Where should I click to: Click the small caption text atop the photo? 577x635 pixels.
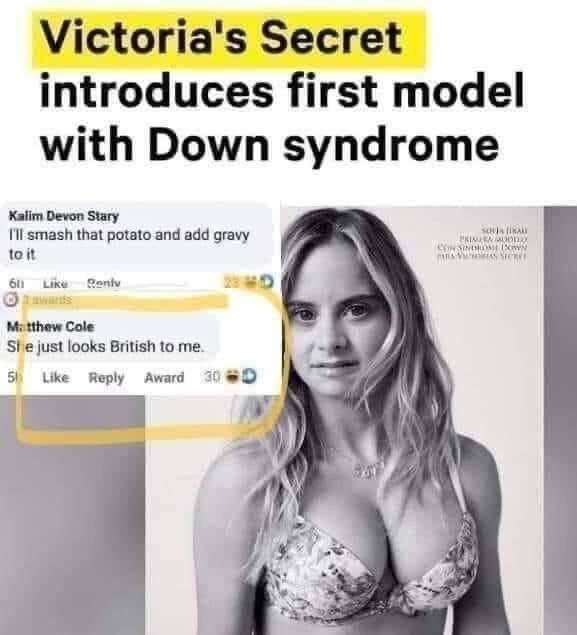482,243
